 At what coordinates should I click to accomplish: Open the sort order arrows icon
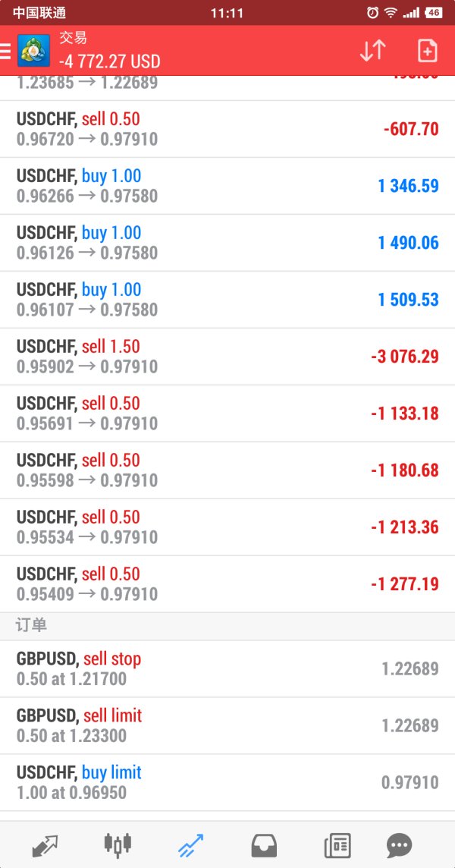coord(372,50)
